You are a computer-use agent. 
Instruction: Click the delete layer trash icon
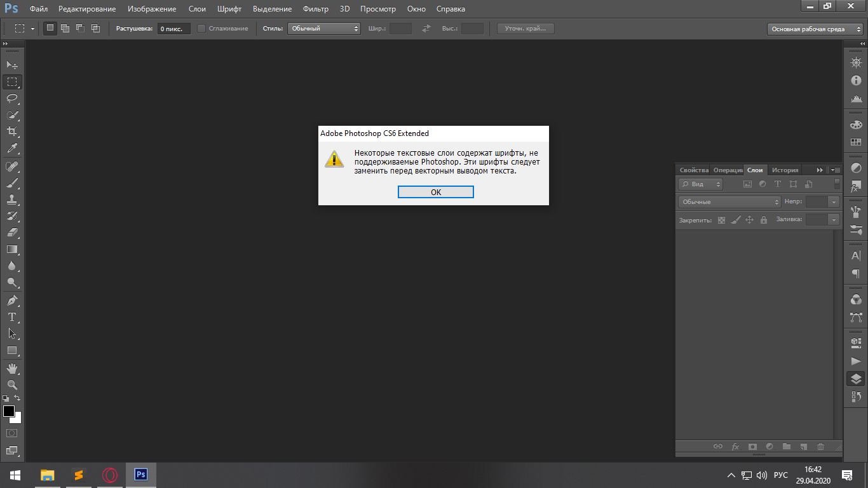coord(820,447)
